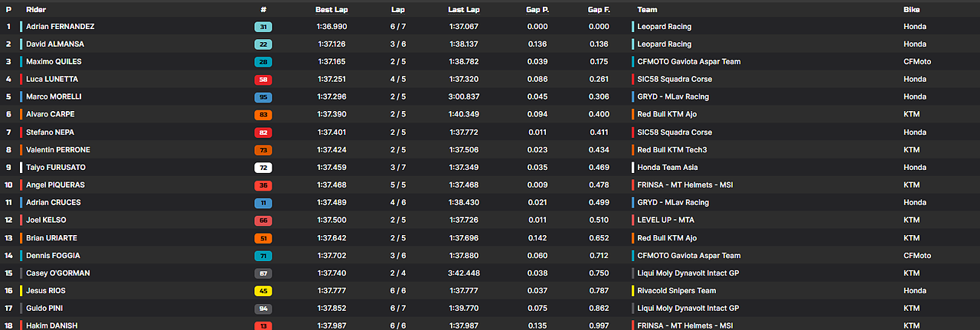The width and height of the screenshot is (980, 330).
Task: Open rider David ALMANSA
Action: click(x=55, y=44)
